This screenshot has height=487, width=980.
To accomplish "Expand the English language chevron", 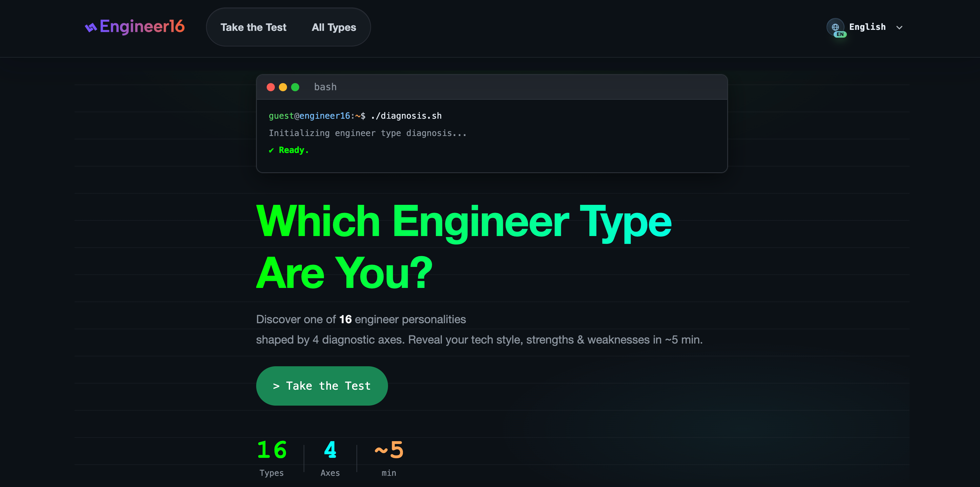I will click(x=899, y=27).
